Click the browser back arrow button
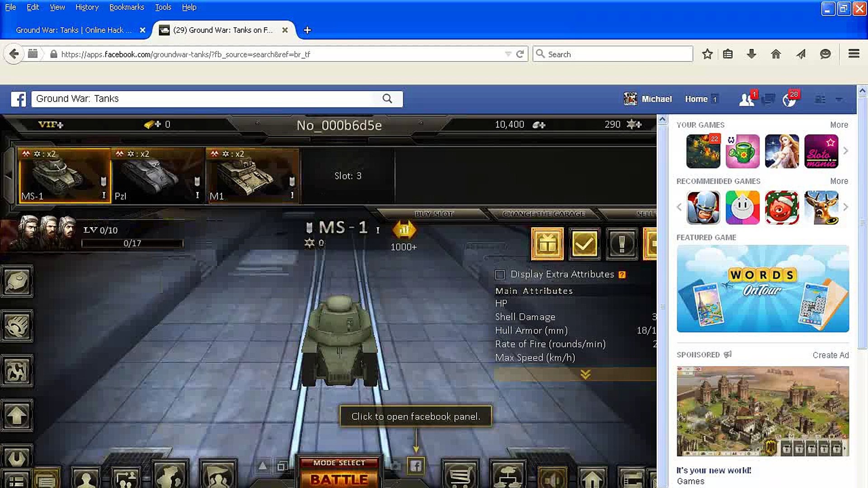The width and height of the screenshot is (868, 488). point(14,54)
